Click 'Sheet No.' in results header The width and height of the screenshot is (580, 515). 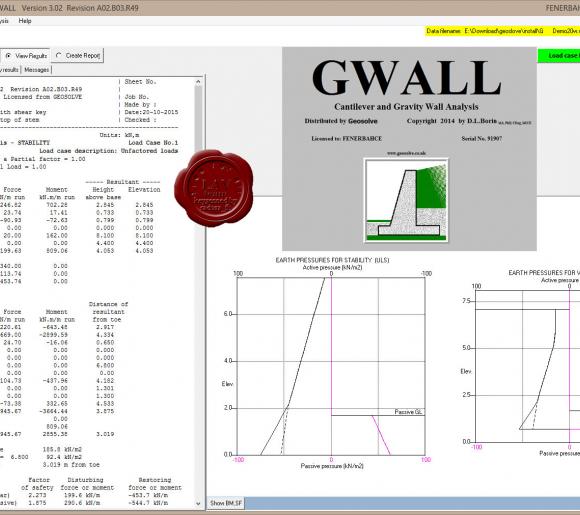pyautogui.click(x=140, y=81)
